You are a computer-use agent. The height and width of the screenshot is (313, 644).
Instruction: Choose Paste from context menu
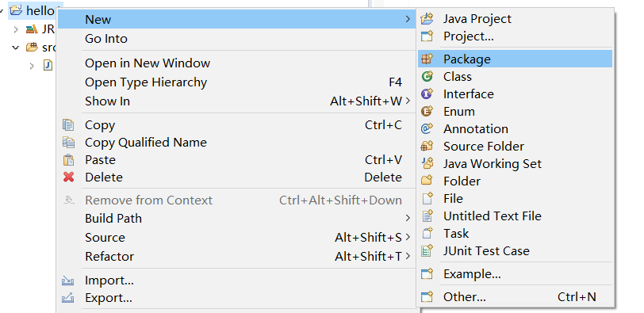(236, 160)
